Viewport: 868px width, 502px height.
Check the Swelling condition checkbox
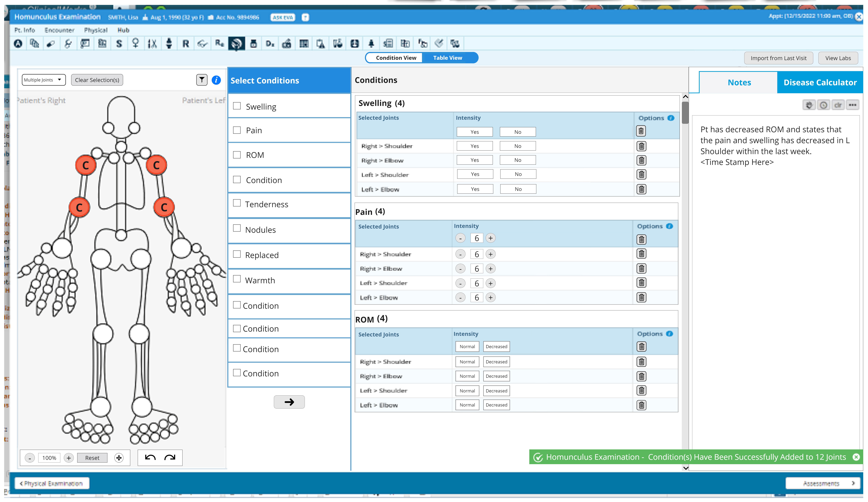point(237,106)
